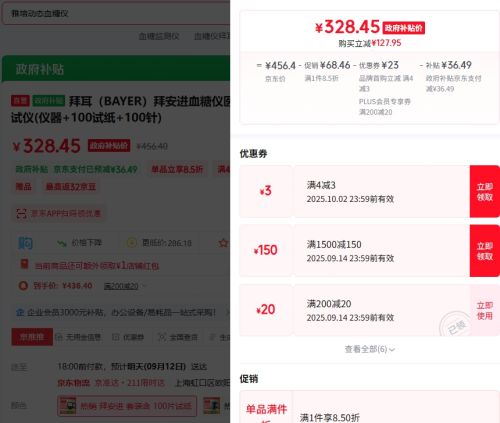
Task: Expand 查看全部(6) coupon list
Action: click(x=369, y=349)
